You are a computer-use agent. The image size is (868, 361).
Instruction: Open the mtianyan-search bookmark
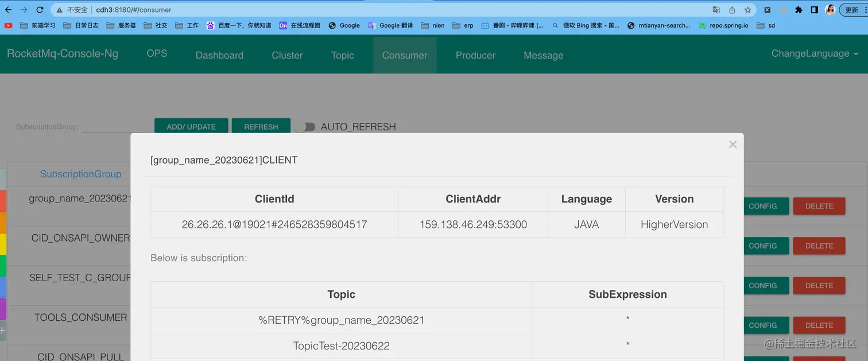[659, 25]
